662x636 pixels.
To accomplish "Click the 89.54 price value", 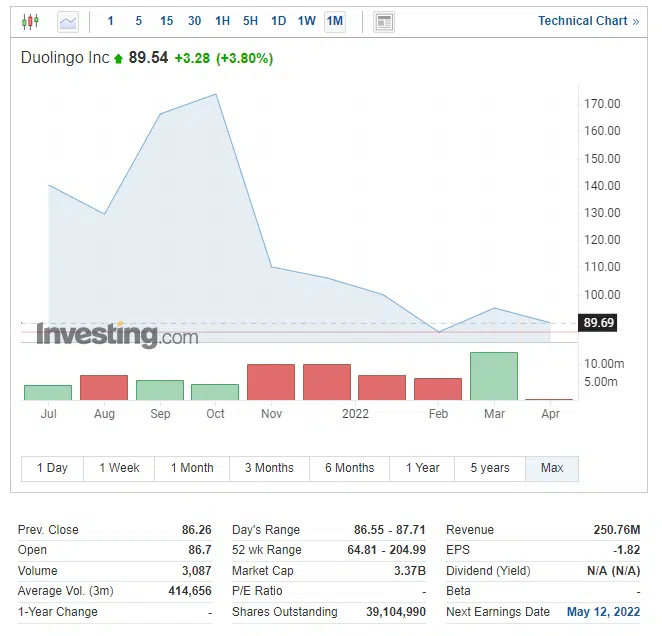I will (x=148, y=58).
